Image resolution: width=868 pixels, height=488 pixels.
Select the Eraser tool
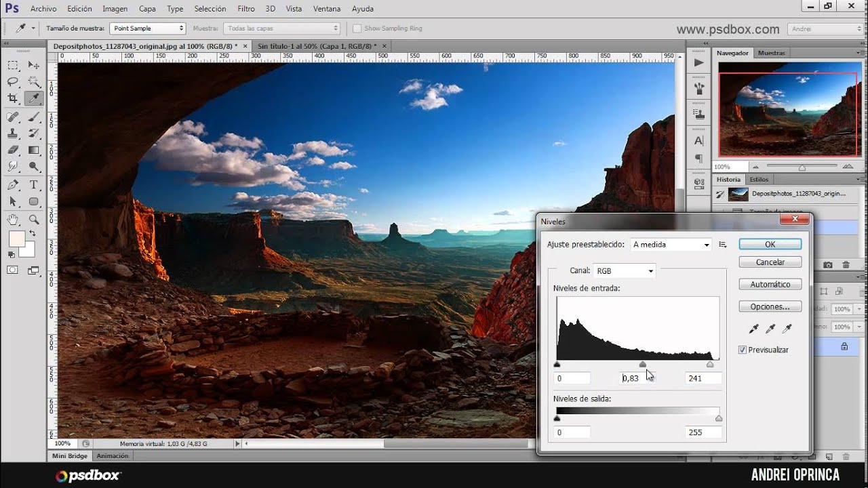pos(13,150)
